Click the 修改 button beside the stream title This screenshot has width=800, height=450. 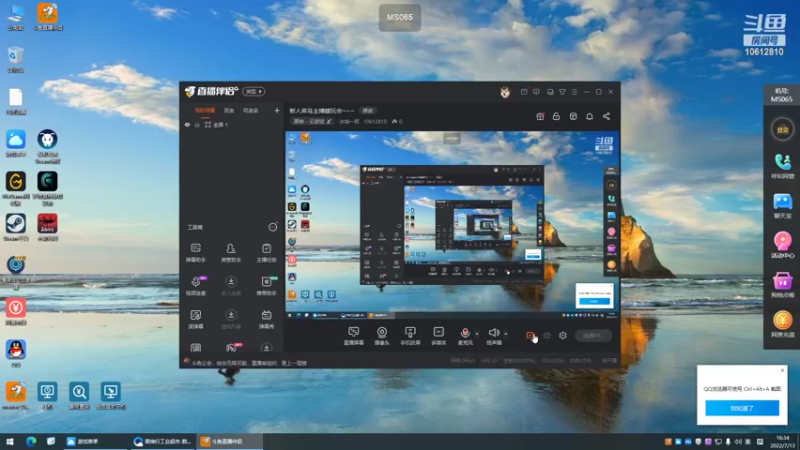[368, 111]
